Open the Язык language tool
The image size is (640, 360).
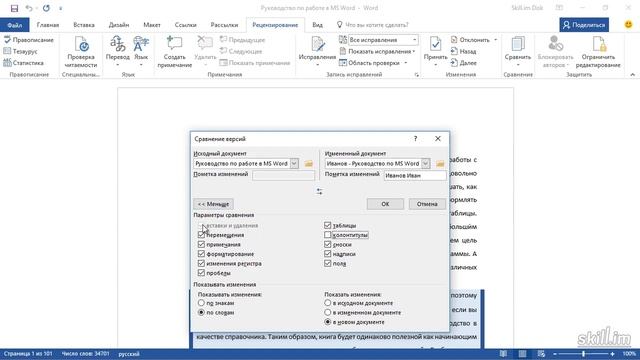click(141, 51)
